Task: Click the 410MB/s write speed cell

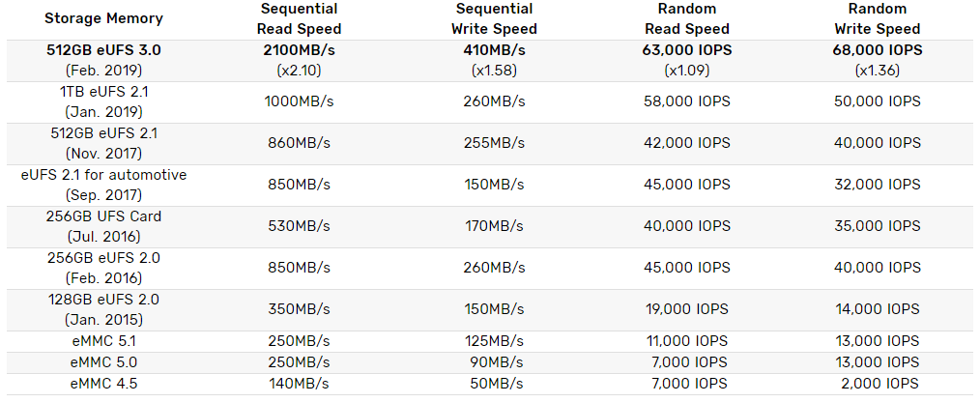Action: pyautogui.click(x=495, y=50)
